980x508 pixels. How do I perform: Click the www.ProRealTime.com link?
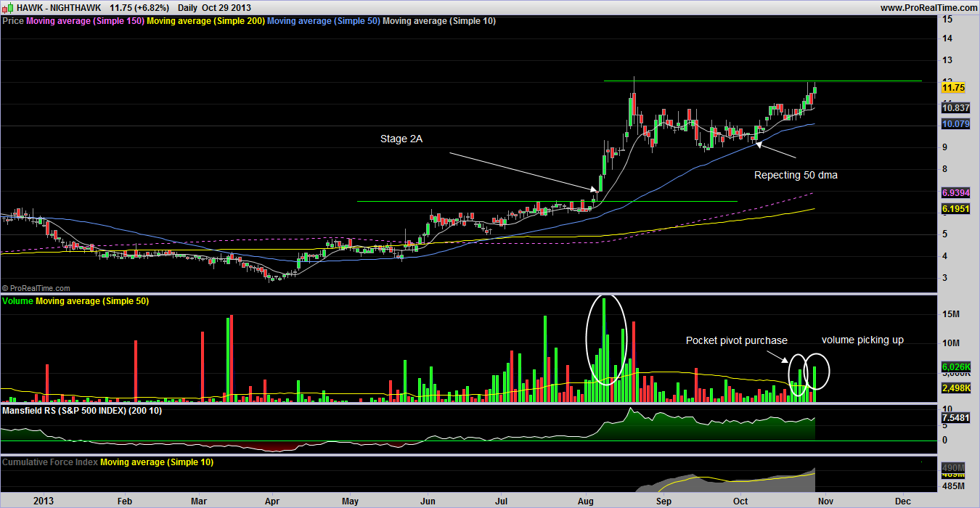point(929,7)
